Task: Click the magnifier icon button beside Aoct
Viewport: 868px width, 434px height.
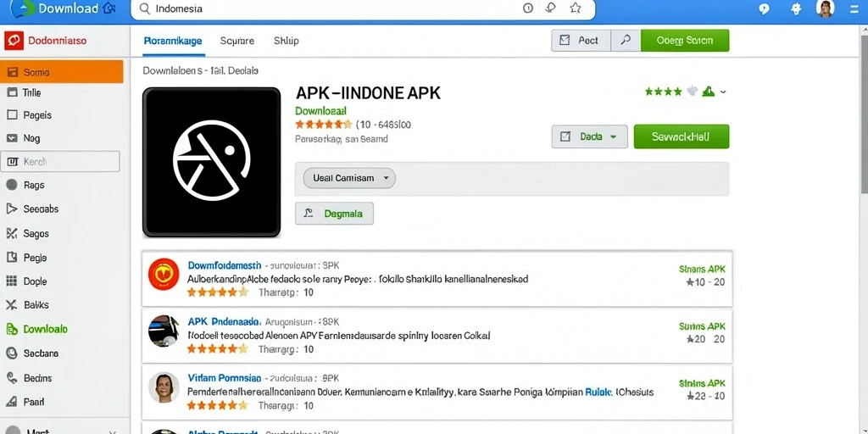Action: [x=626, y=41]
